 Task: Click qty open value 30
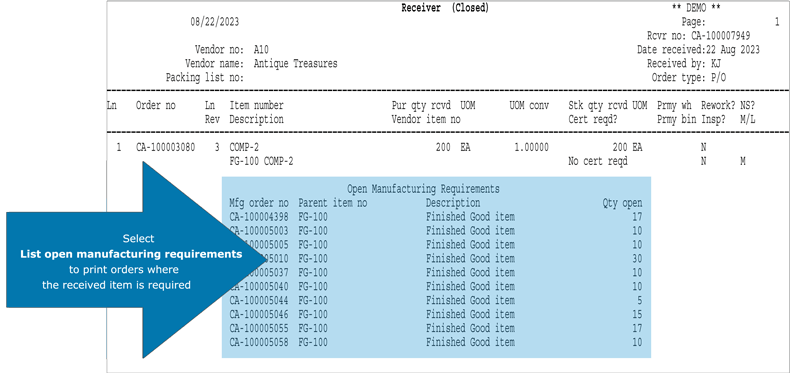pos(637,259)
